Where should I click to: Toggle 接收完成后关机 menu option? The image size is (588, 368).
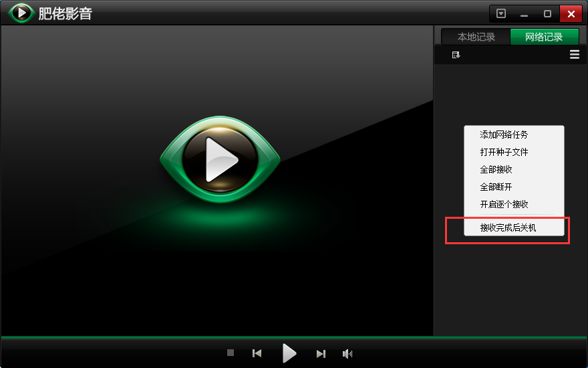pos(514,227)
